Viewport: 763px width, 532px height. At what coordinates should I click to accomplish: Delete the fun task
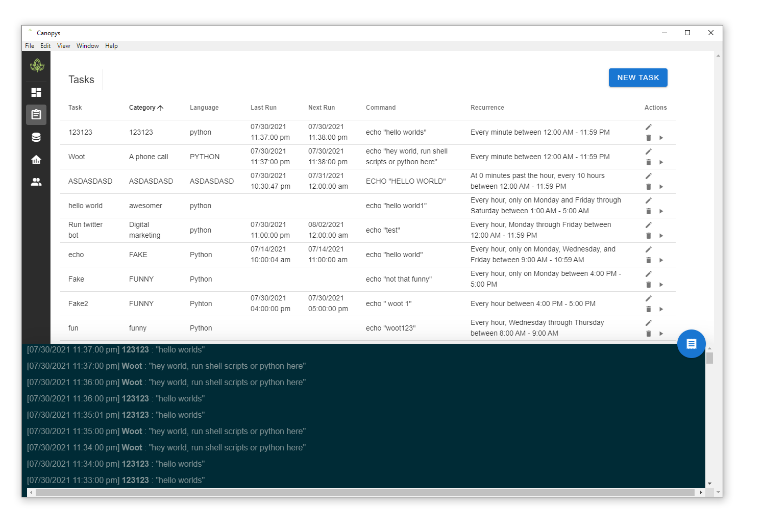(x=649, y=334)
